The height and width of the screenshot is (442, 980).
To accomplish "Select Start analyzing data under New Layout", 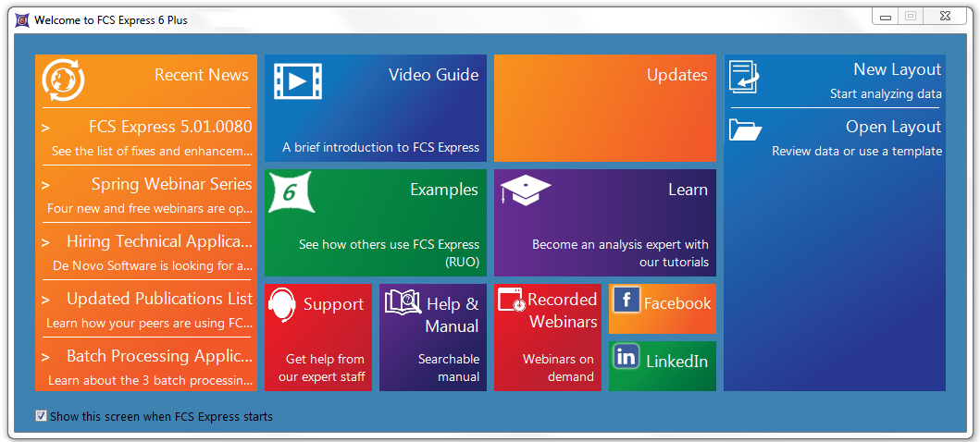I will click(885, 93).
